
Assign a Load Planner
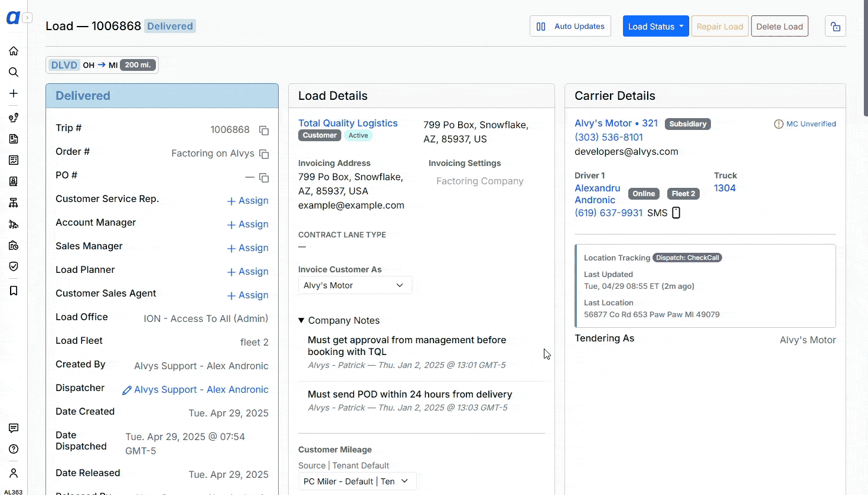248,272
